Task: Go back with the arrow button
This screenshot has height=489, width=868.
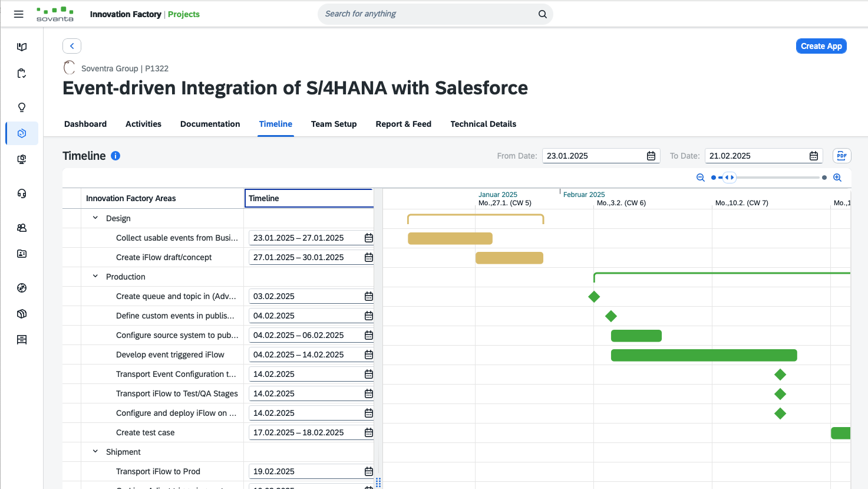Action: point(72,46)
